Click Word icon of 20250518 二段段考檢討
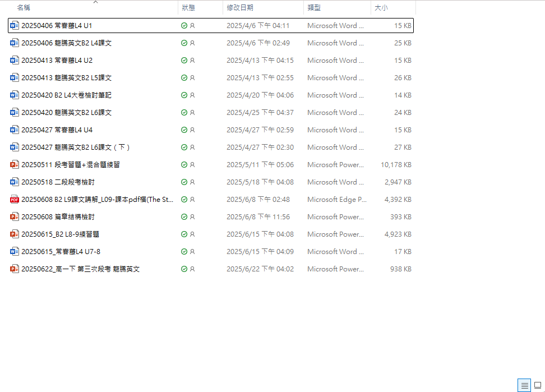Image resolution: width=545 pixels, height=392 pixels. 15,182
